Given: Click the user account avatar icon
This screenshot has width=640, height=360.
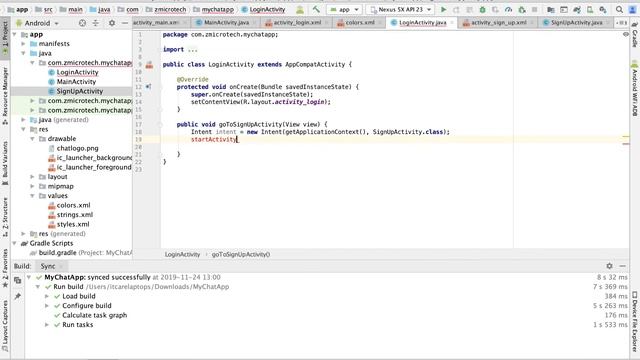Looking at the screenshot, I should (633, 9).
